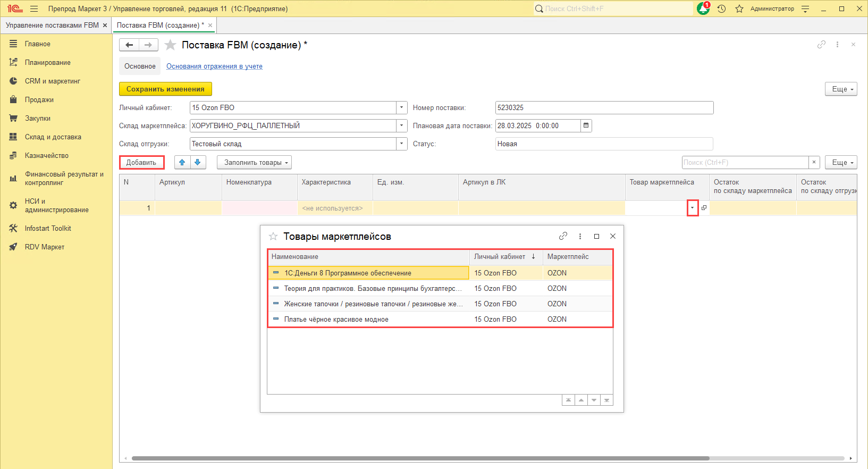The height and width of the screenshot is (469, 868).
Task: Expand the Склад маркетплейса dropdown
Action: point(402,126)
